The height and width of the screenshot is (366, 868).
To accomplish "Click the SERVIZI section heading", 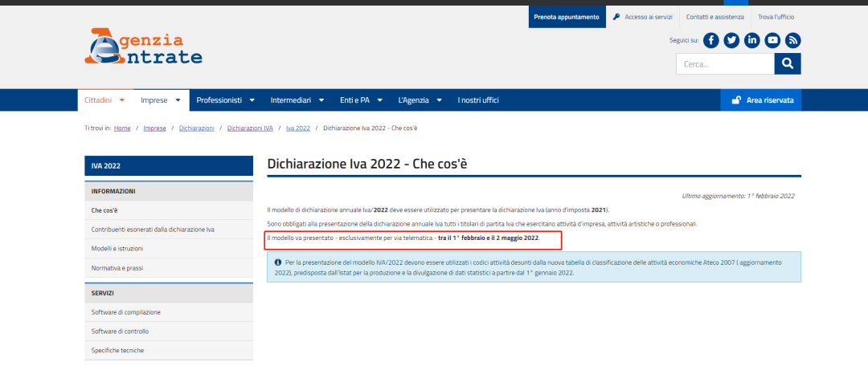I will point(169,293).
